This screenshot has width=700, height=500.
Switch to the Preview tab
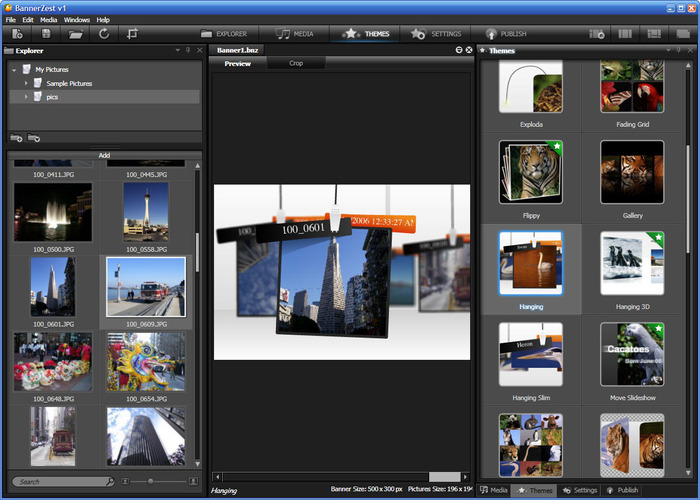(238, 63)
